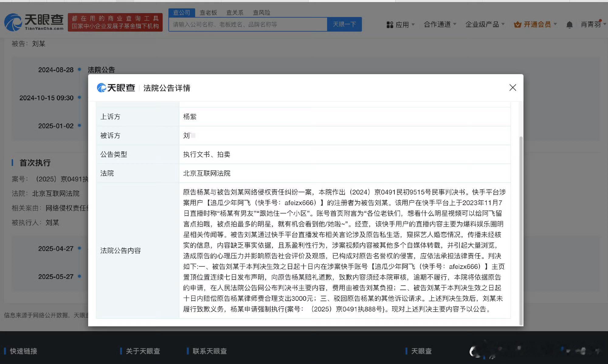
Task: Switch to the 查关系 search tab
Action: (235, 12)
